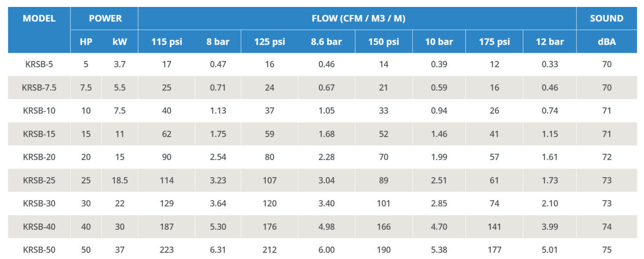Screen dimensions: 644x259
Task: Click the FLOW (CFM / M3 / M) header
Action: coord(358,18)
